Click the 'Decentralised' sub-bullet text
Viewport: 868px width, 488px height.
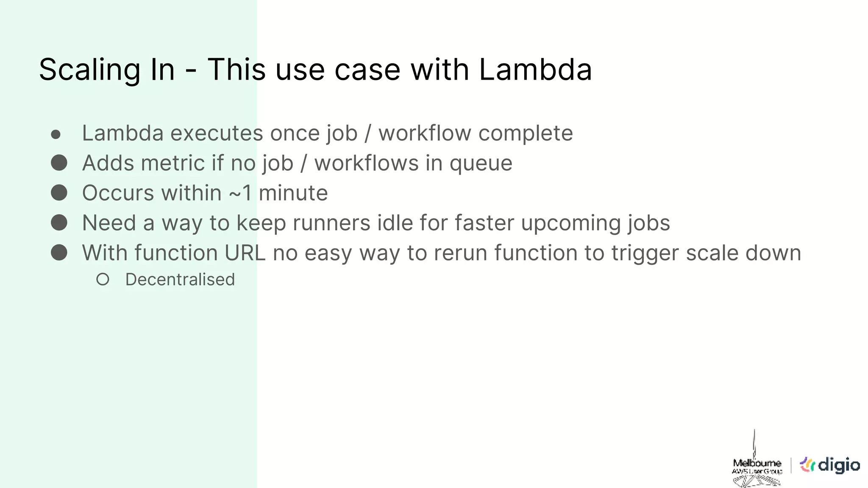click(180, 280)
